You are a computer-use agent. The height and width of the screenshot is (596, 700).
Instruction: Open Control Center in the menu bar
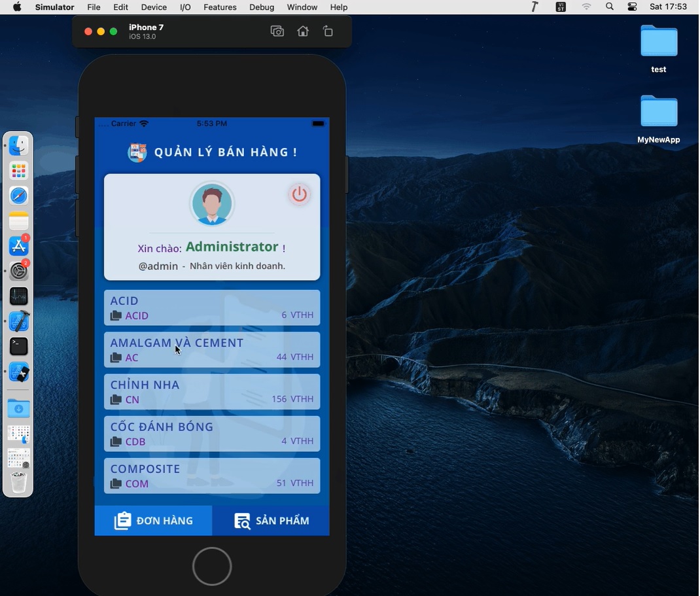(x=631, y=7)
